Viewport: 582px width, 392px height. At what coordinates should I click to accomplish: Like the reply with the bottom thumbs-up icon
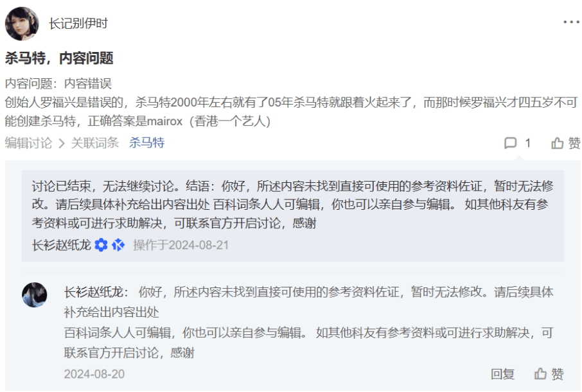pos(540,374)
